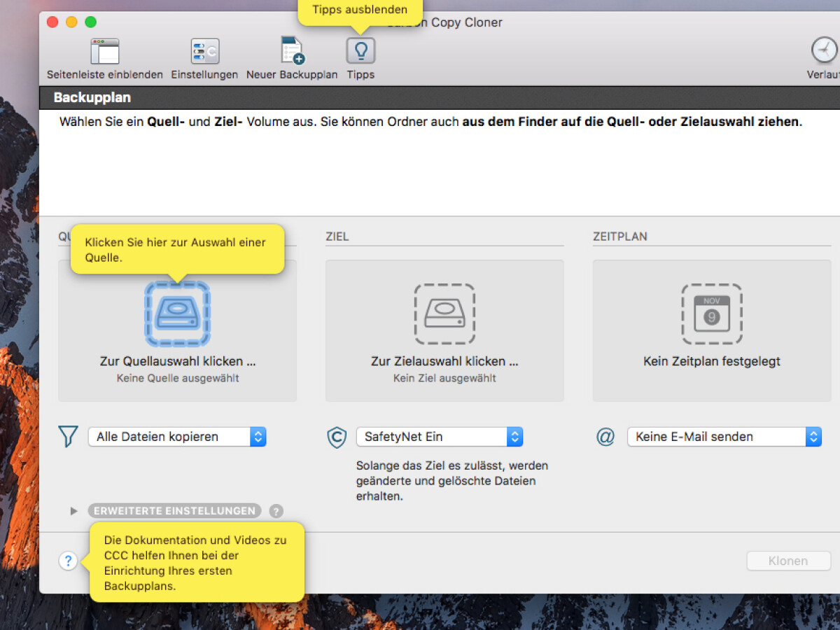Click Zur Quellauswahl klicken text
This screenshot has width=840, height=630.
pos(176,362)
